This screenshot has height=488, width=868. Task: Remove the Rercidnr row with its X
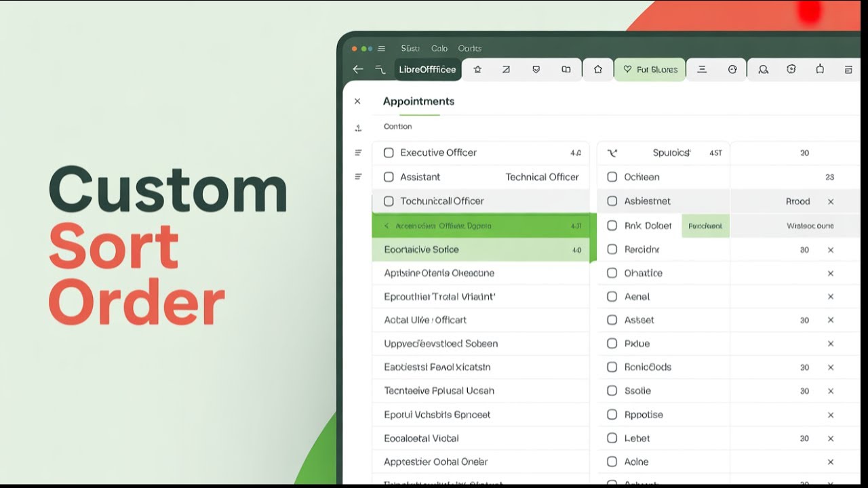click(831, 250)
